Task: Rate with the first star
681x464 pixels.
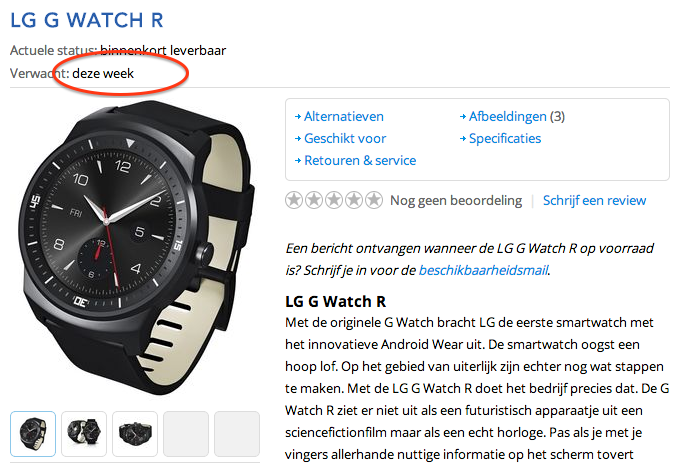Action: pos(294,200)
